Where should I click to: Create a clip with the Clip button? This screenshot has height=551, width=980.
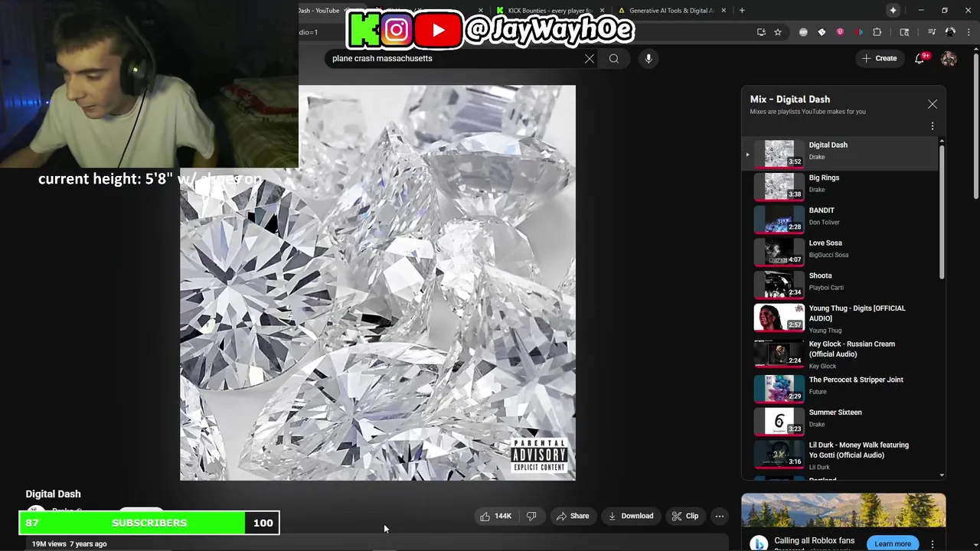[x=684, y=516]
